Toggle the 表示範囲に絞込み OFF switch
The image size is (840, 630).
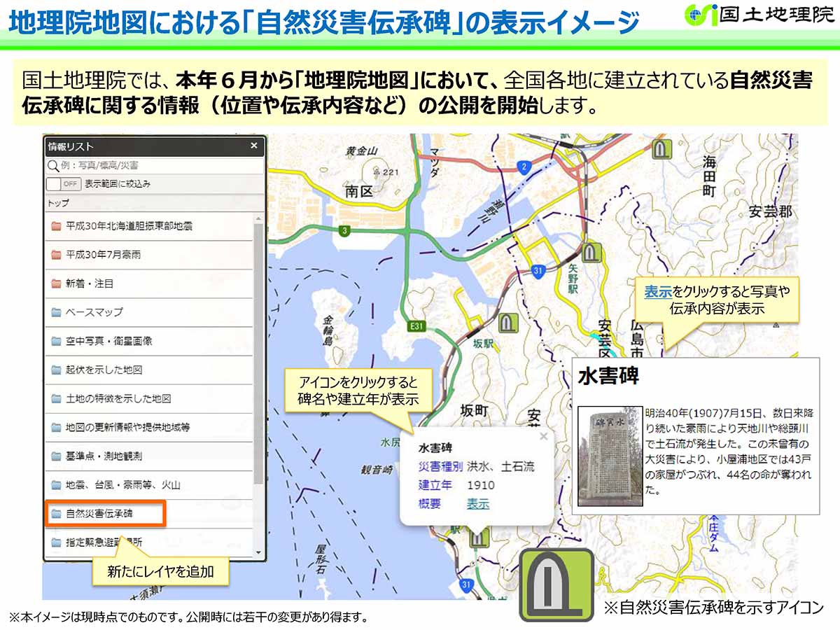tap(63, 184)
